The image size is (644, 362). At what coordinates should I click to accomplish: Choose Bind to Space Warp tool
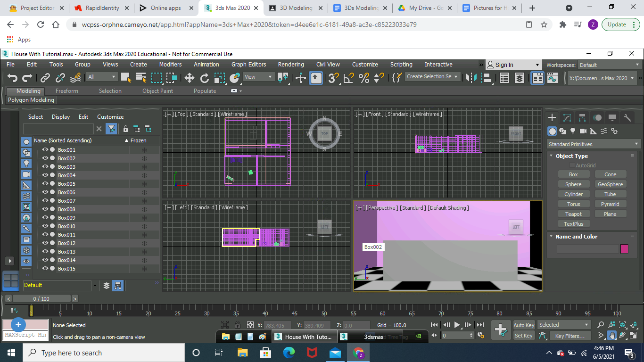75,78
